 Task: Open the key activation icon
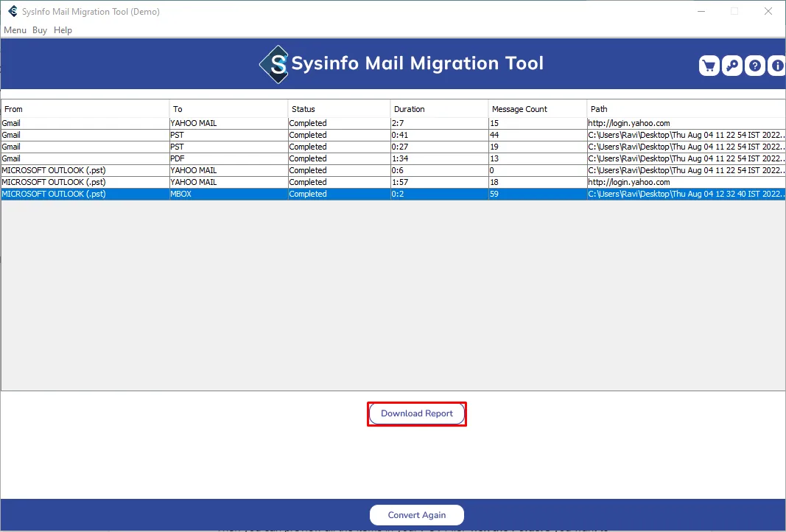(x=731, y=66)
